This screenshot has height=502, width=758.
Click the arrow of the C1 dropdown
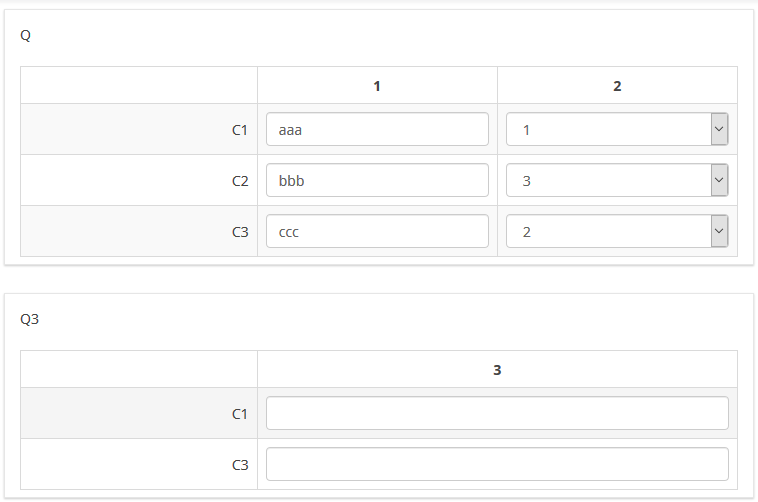718,129
